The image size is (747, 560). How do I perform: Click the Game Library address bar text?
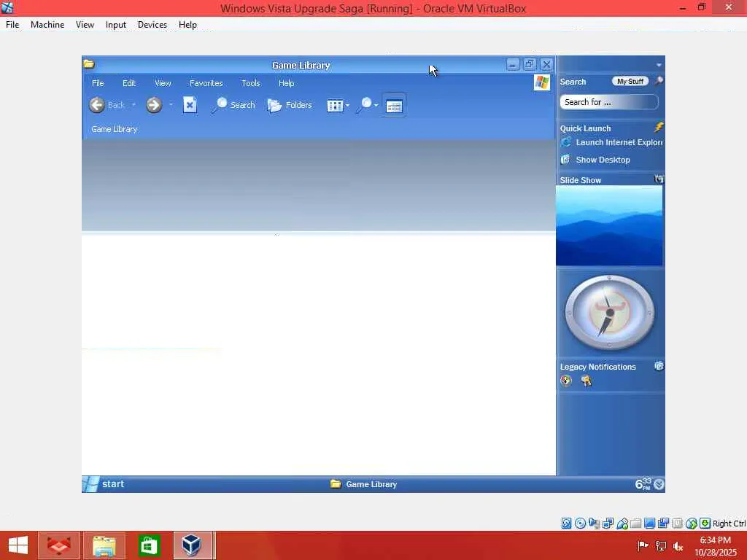[x=115, y=129]
